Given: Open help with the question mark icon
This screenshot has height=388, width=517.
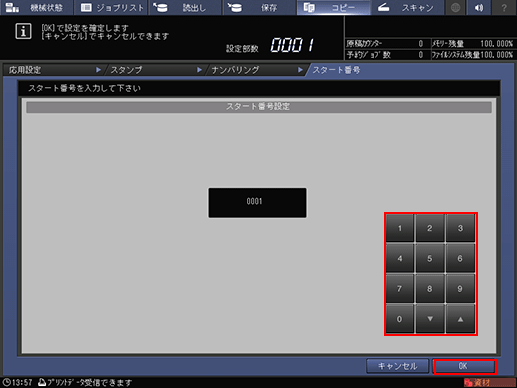Looking at the screenshot, I should point(504,7).
